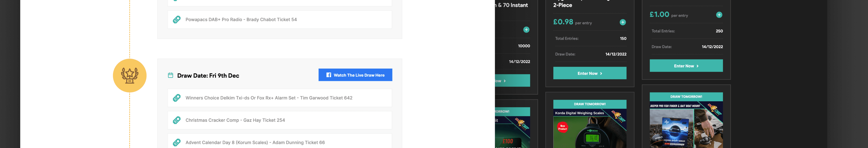Click the Total Entries value 250

coord(719,31)
